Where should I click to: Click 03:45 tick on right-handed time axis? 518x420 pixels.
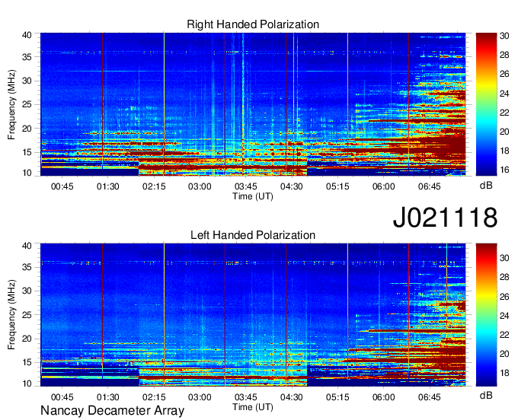(x=246, y=186)
